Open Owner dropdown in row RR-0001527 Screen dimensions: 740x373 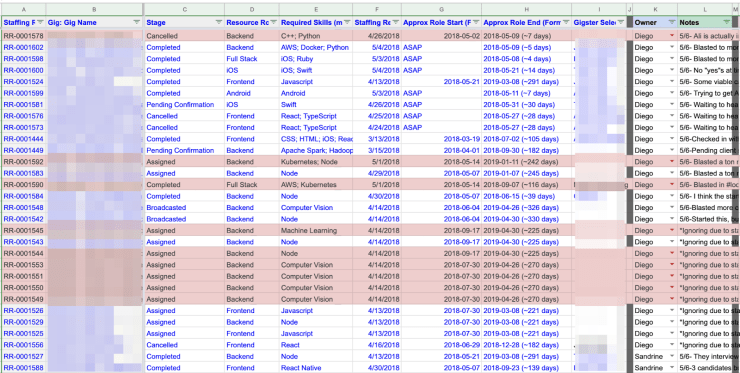672,356
